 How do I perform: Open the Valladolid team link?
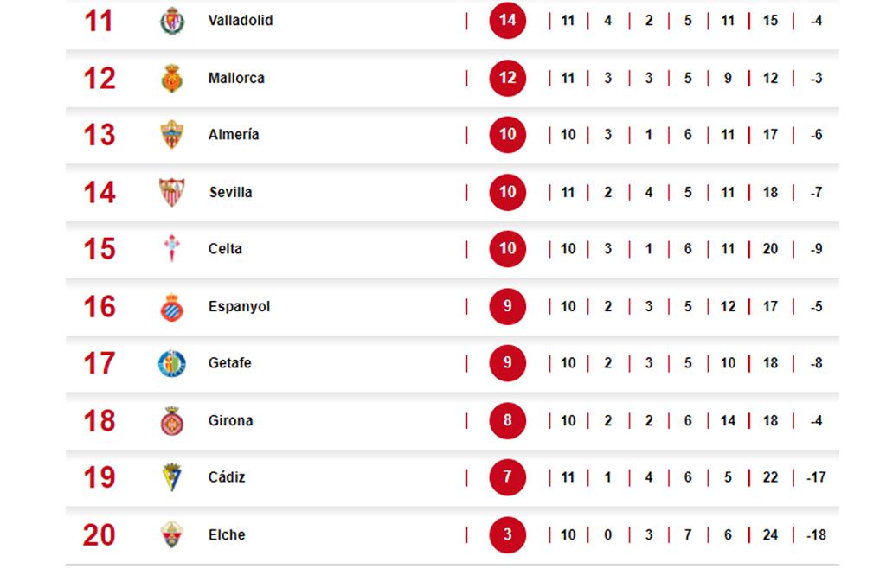coord(241,21)
